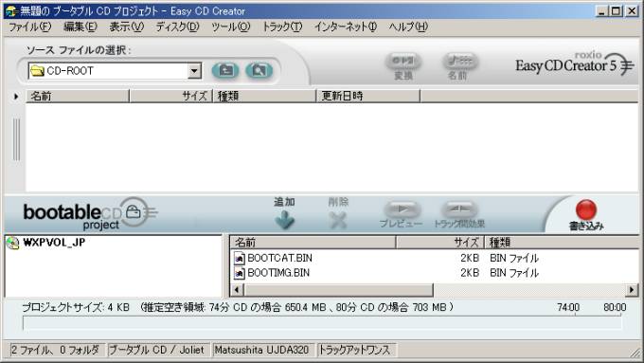Open the 編集(E) menu
Screen dimensions: 644x363
point(80,27)
